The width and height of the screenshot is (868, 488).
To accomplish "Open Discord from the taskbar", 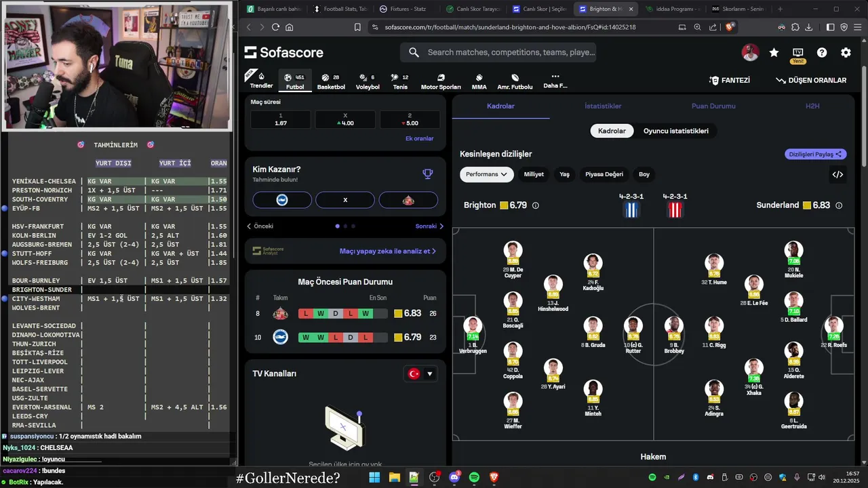I will coord(454,477).
